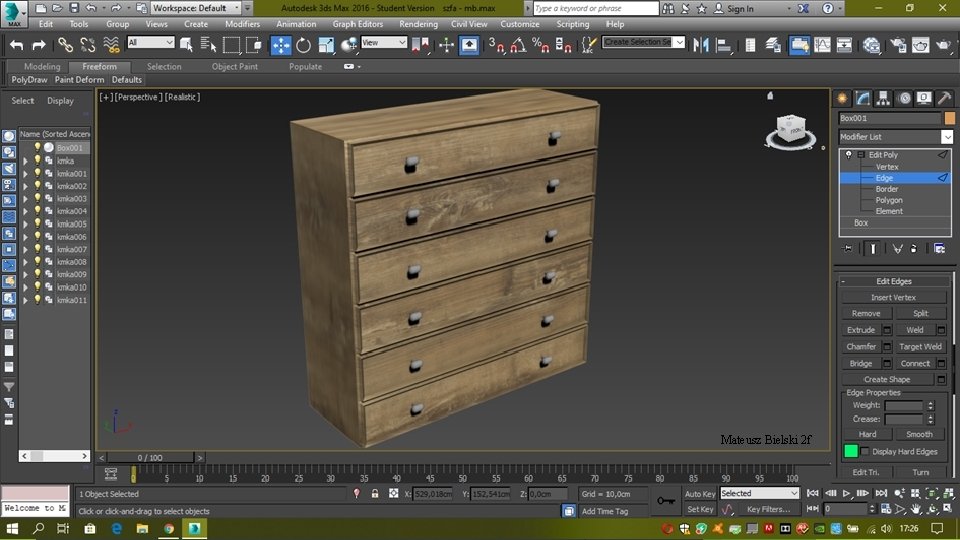This screenshot has height=540, width=960.
Task: Collapse the Edit Edges rollout
Action: [x=844, y=281]
